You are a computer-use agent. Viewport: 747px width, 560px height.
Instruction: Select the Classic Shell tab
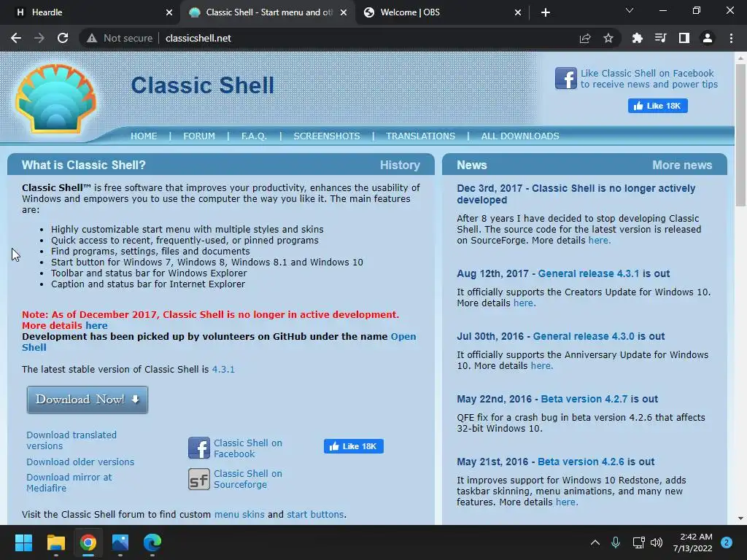[x=267, y=12]
